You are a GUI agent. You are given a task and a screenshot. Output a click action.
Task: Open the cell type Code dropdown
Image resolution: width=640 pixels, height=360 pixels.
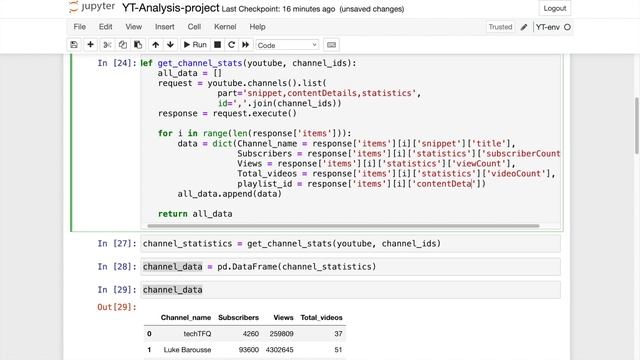point(287,45)
